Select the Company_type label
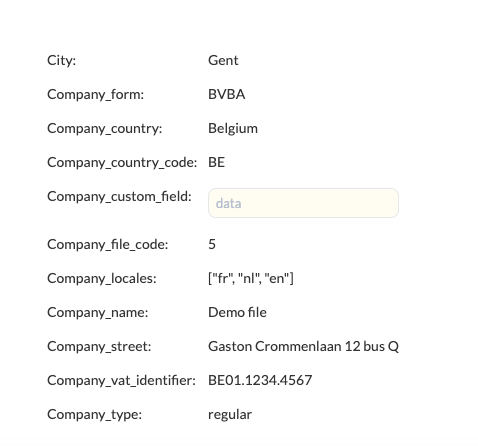478x446 pixels. (95, 415)
